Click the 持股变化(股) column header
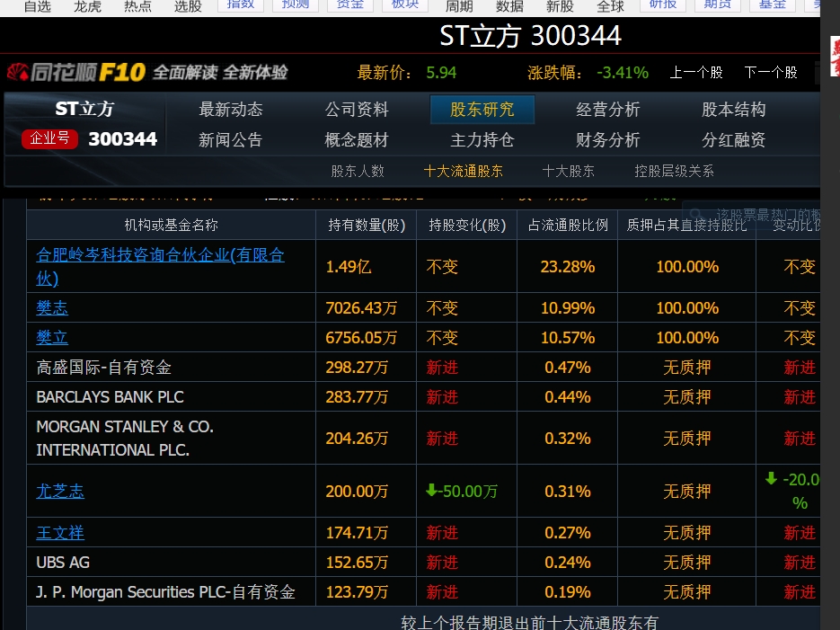This screenshot has width=840, height=630. [x=467, y=225]
